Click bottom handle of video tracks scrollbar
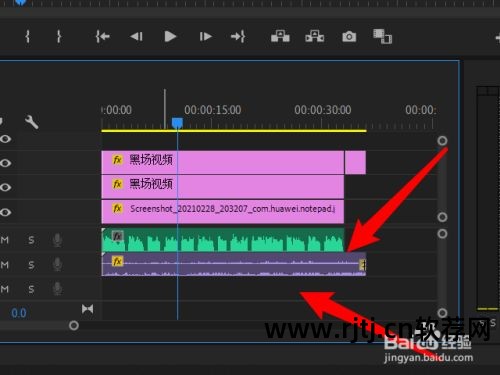The width and height of the screenshot is (500, 375). tap(442, 217)
